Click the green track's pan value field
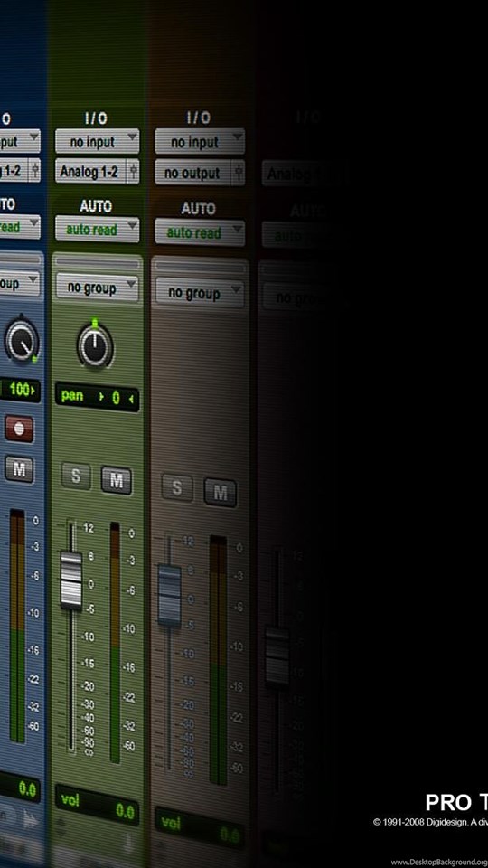The height and width of the screenshot is (868, 488). click(x=98, y=398)
